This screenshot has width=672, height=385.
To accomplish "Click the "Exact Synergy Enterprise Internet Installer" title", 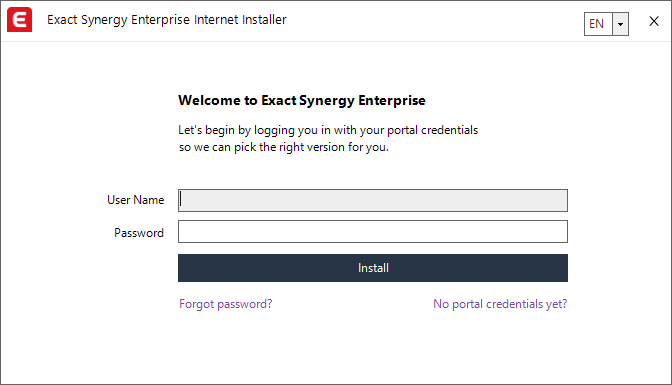I will coord(167,20).
